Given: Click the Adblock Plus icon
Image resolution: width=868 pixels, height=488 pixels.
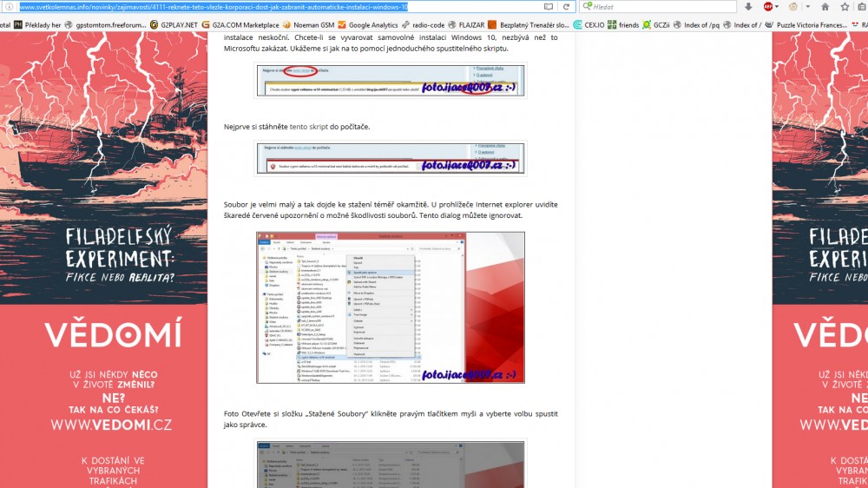Looking at the screenshot, I should coord(767,7).
